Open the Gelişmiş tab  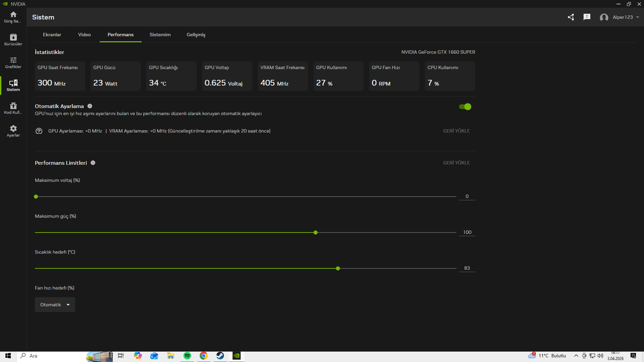point(196,35)
